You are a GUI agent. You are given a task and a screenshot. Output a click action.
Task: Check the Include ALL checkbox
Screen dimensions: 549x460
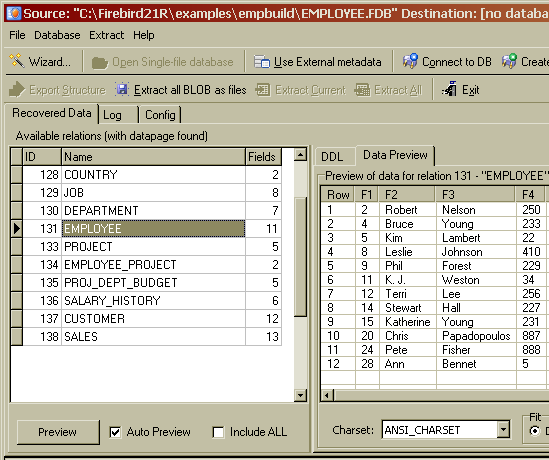[x=218, y=432]
